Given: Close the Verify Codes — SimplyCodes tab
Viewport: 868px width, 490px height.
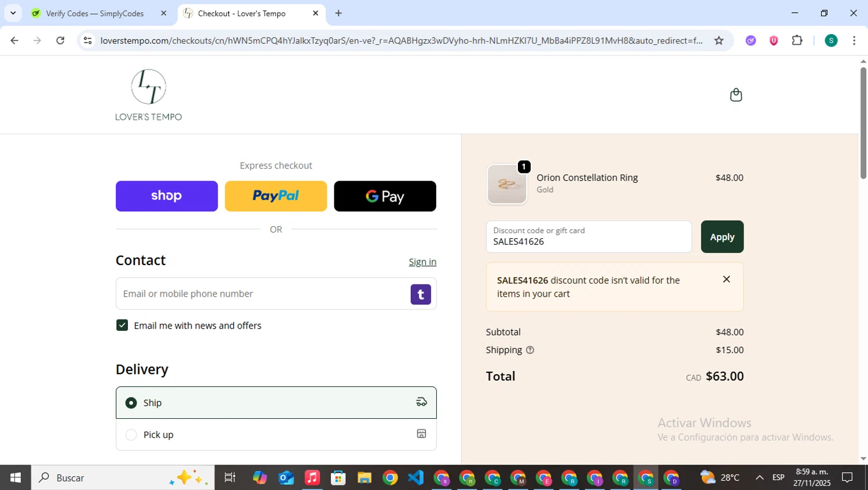Looking at the screenshot, I should pos(163,13).
